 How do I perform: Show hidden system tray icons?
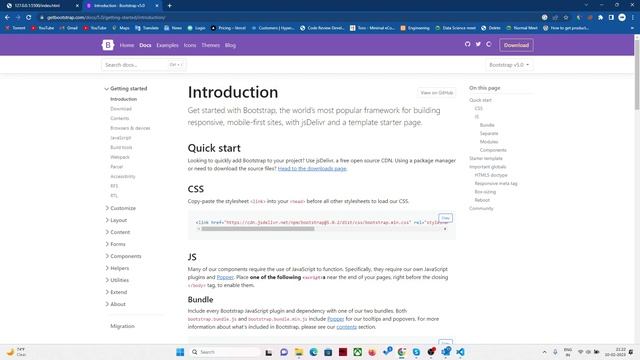tap(544, 352)
